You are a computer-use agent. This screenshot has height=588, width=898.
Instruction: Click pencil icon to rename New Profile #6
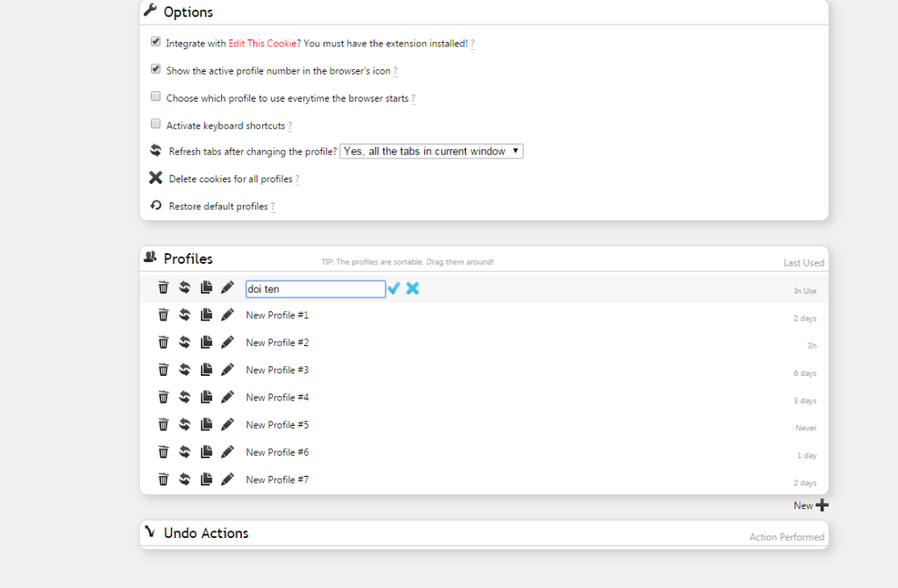click(x=228, y=452)
